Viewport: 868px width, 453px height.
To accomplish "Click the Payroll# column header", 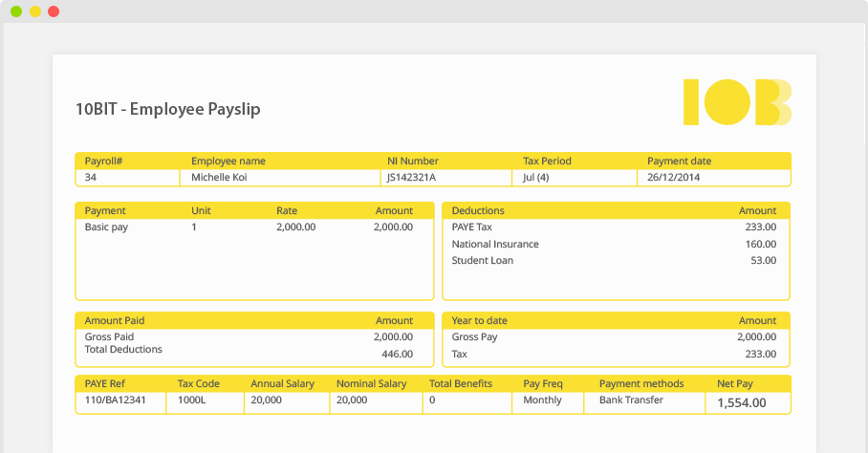I will pyautogui.click(x=103, y=161).
